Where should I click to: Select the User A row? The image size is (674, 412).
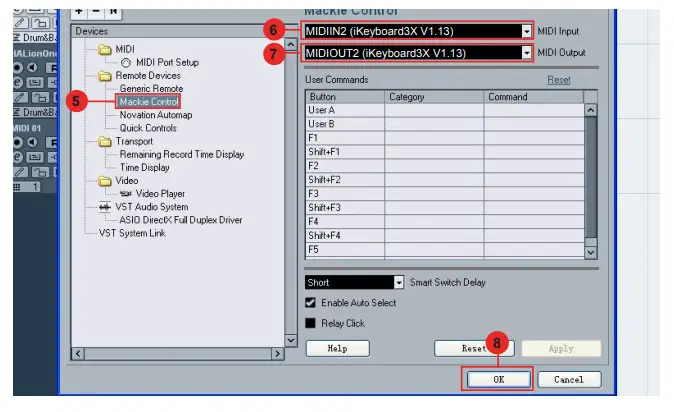click(x=445, y=110)
